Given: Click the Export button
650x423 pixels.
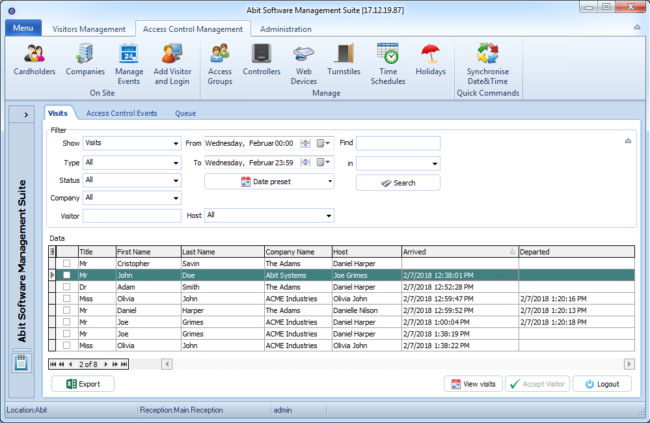Looking at the screenshot, I should click(83, 384).
